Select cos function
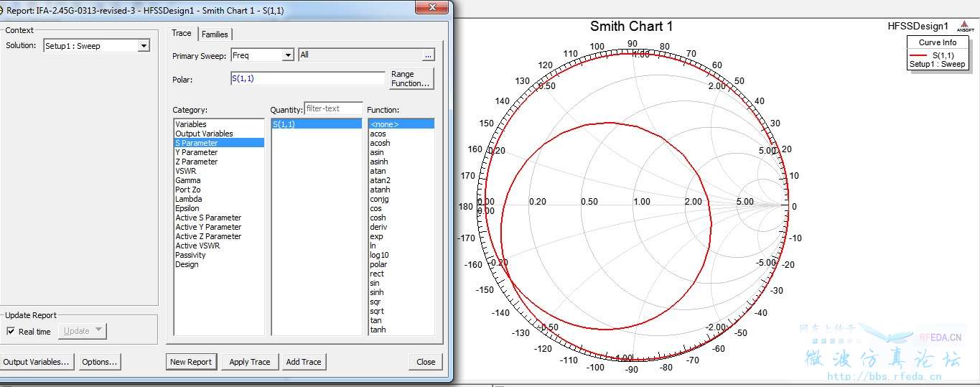Viewport: 980px width, 387px height. [x=401, y=208]
